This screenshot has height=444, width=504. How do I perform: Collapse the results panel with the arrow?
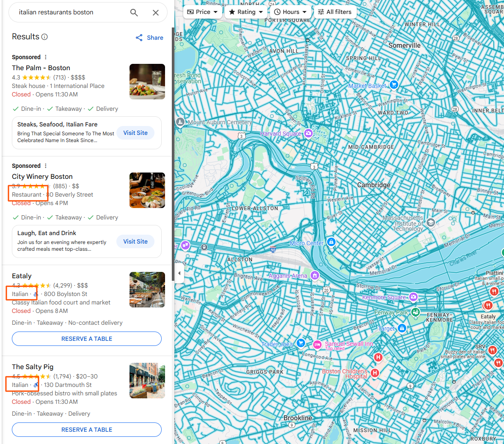coord(179,274)
